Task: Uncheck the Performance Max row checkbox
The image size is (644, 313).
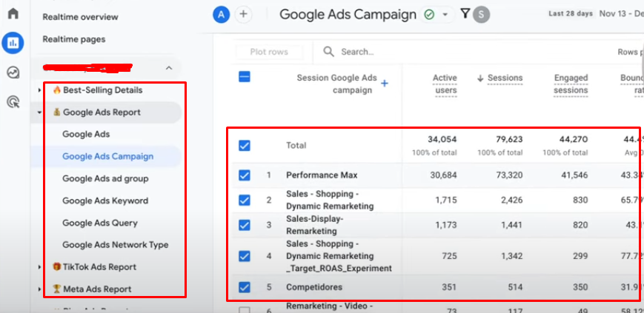Action: point(245,175)
